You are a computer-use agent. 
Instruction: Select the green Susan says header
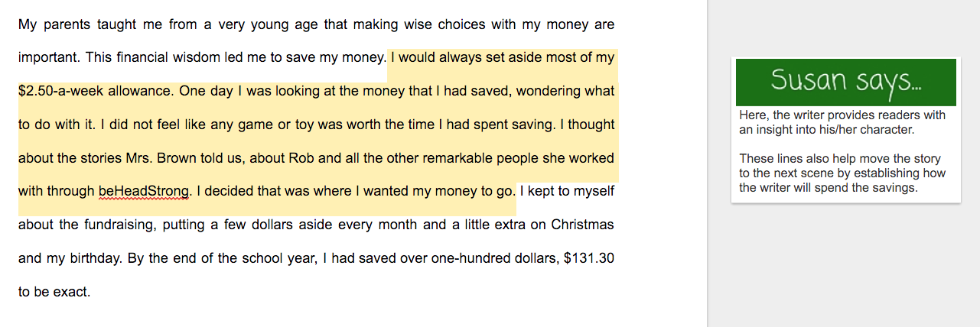tap(845, 82)
